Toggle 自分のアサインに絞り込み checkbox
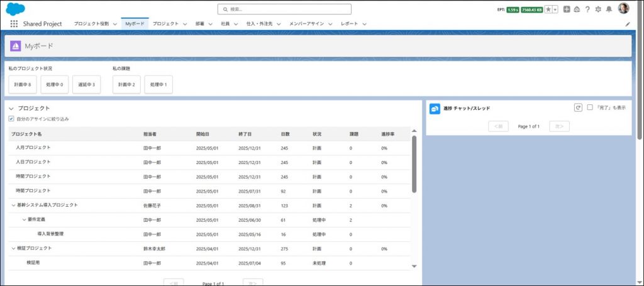Viewport: 644px width, 286px height. 11,119
